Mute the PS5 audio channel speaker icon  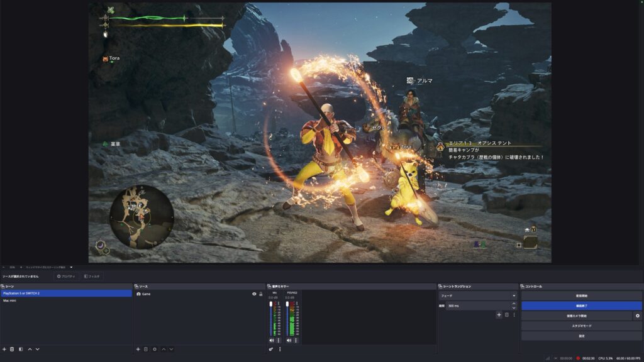tap(289, 340)
